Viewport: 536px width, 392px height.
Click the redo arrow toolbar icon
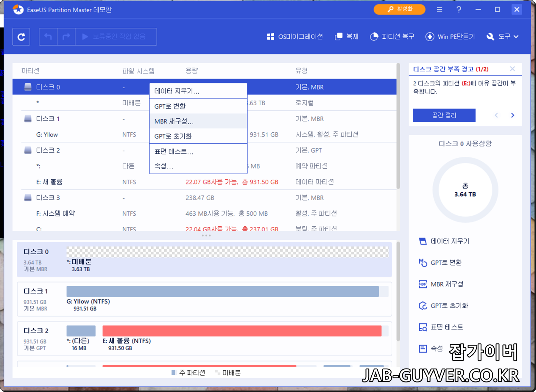point(66,37)
